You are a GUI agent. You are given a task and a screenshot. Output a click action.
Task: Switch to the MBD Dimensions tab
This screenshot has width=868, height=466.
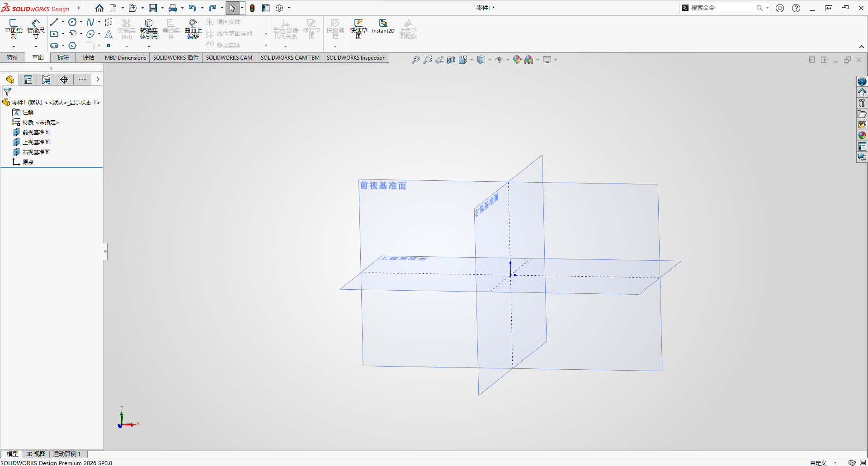click(x=126, y=57)
